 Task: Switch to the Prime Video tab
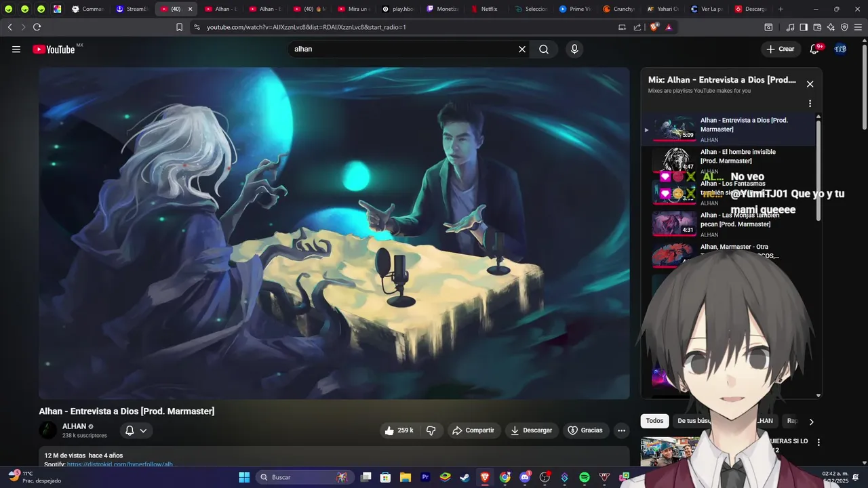(x=574, y=9)
